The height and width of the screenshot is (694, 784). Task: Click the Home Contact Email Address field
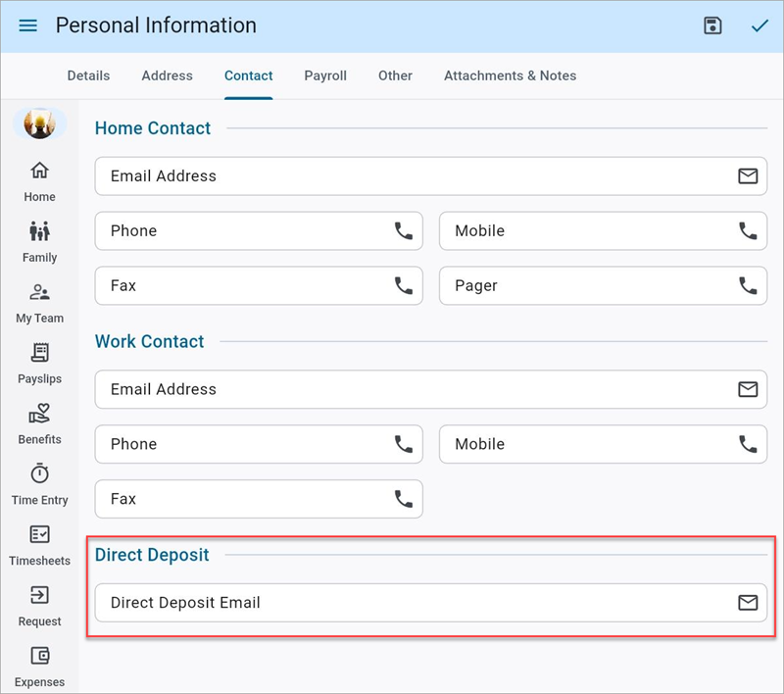click(x=412, y=176)
